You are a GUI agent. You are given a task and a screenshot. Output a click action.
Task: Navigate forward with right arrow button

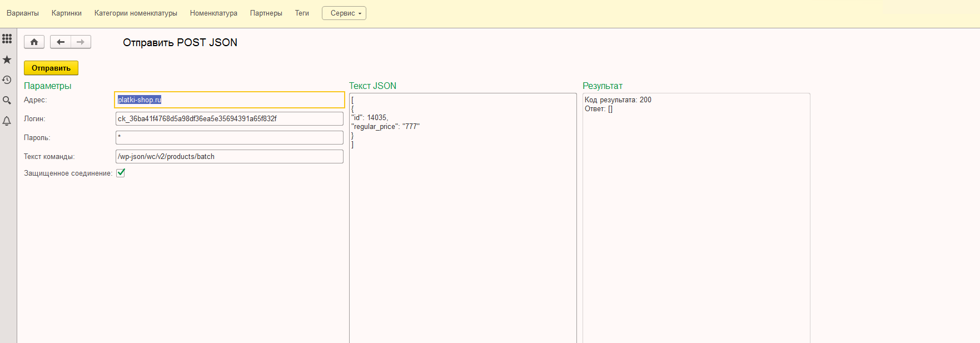pyautogui.click(x=81, y=42)
